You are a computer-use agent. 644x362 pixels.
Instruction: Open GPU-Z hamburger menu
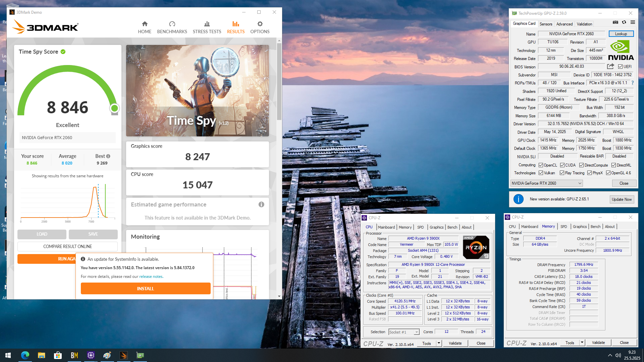633,22
